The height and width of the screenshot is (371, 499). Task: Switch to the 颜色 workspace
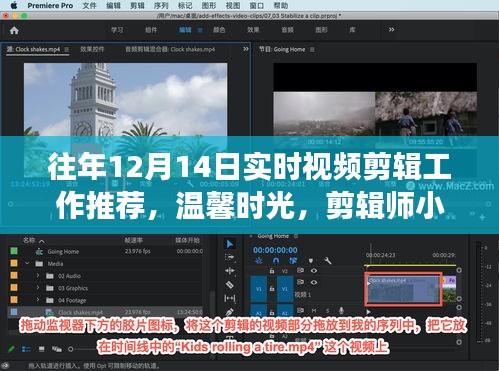coord(219,30)
